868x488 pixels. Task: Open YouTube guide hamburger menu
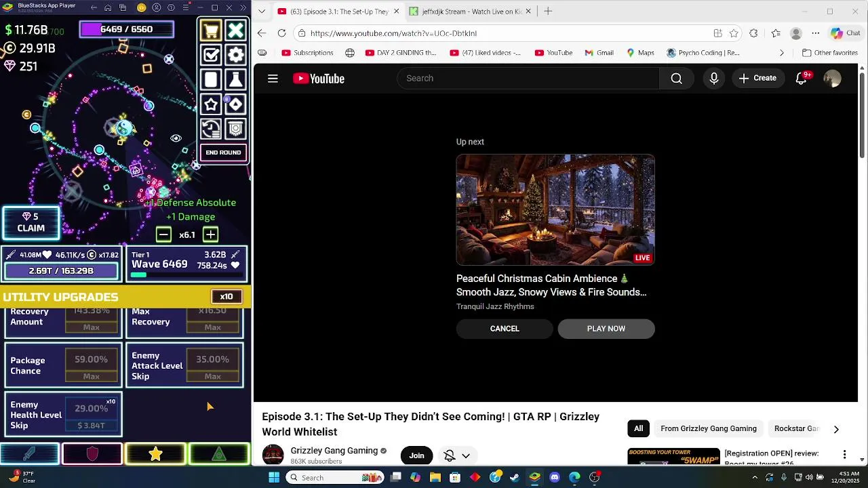point(273,79)
